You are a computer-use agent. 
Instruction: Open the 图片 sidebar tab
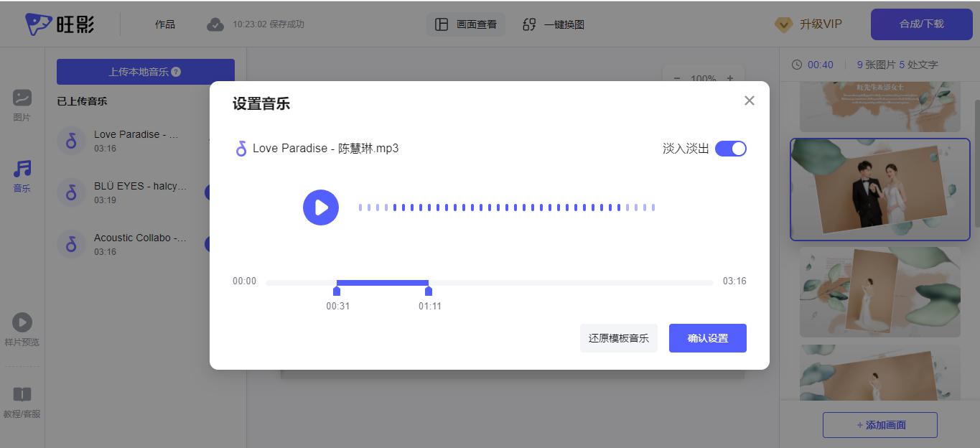point(22,105)
